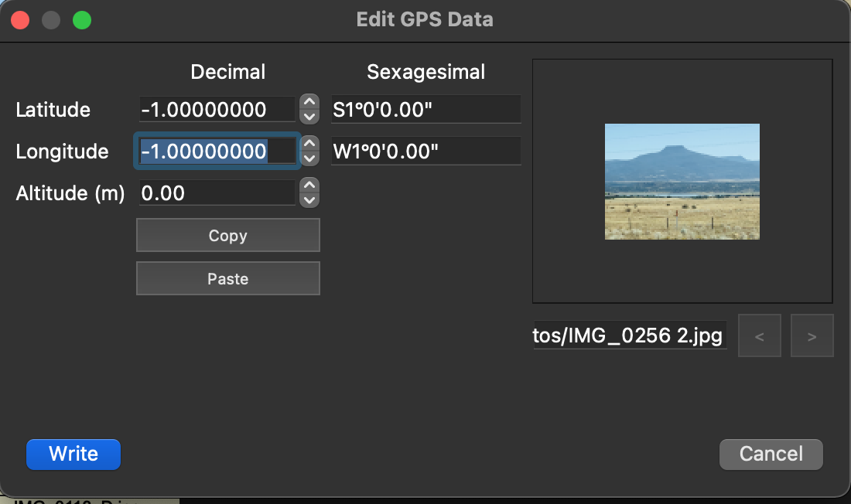Click the Latitude sexagesimal field S1°0'0.00"

pos(425,110)
